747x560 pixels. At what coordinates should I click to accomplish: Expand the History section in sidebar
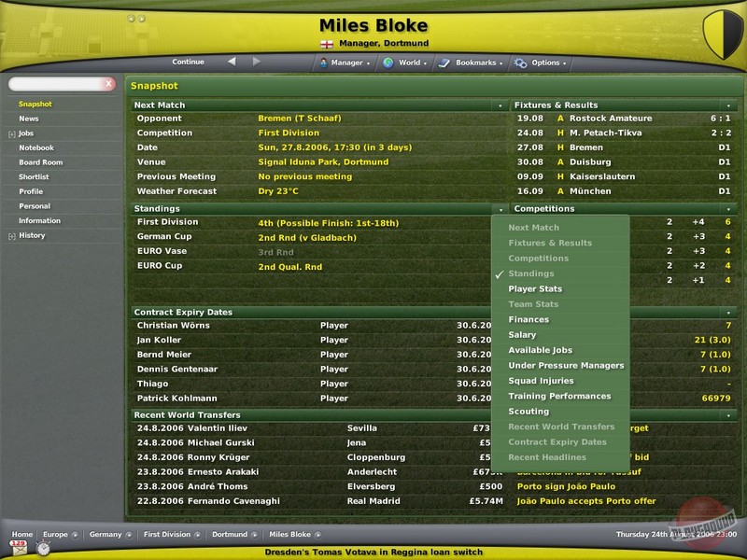pos(13,236)
